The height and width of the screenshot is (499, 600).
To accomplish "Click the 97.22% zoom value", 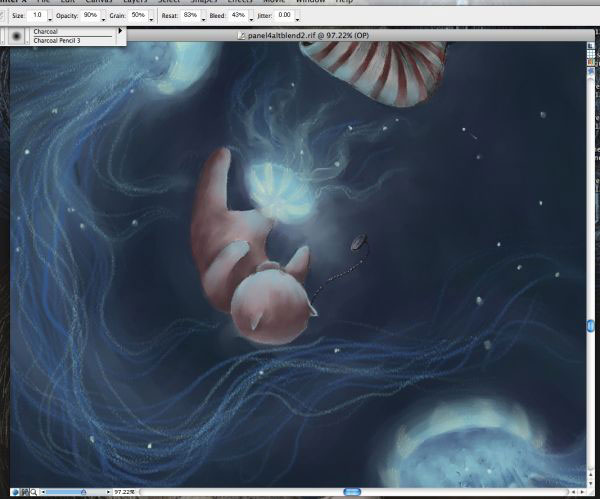I will [x=124, y=492].
